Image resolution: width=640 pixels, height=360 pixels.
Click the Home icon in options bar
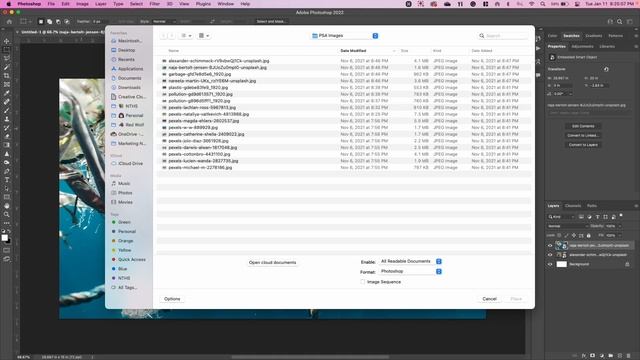[9, 22]
